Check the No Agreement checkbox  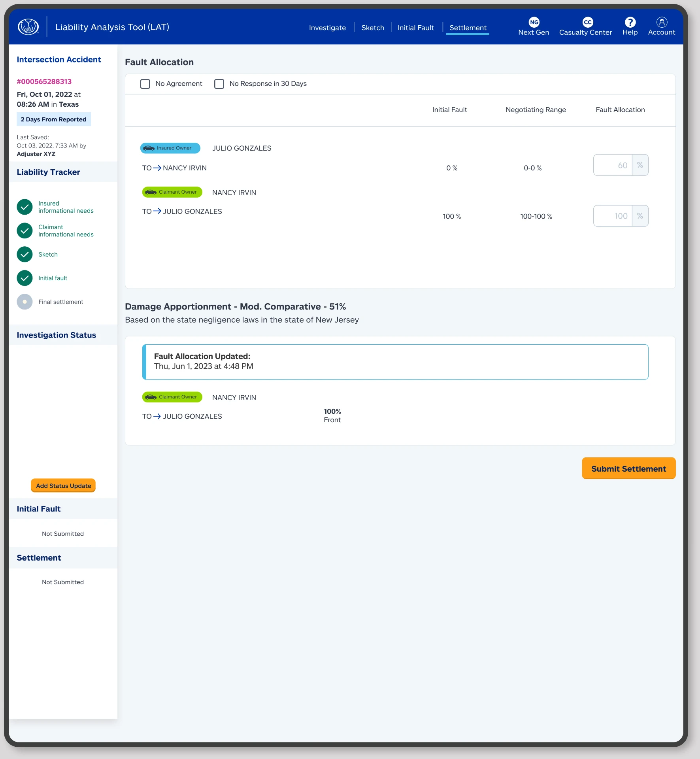click(x=145, y=84)
